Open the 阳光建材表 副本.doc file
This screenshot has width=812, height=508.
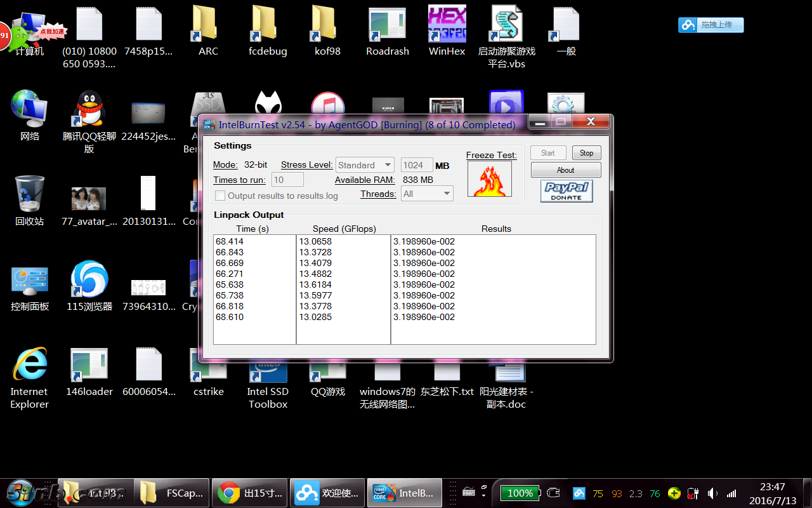(x=506, y=386)
